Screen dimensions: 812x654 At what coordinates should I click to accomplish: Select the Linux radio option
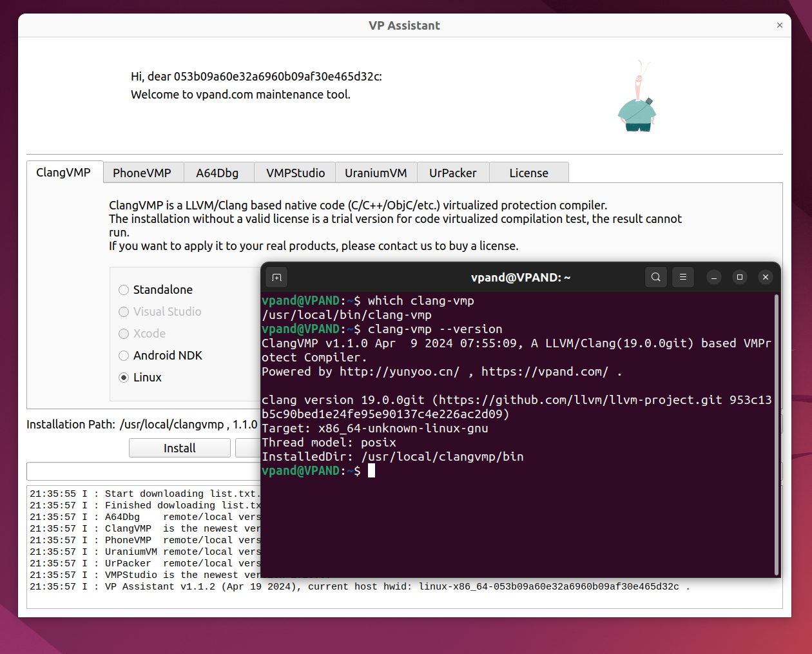click(140, 378)
